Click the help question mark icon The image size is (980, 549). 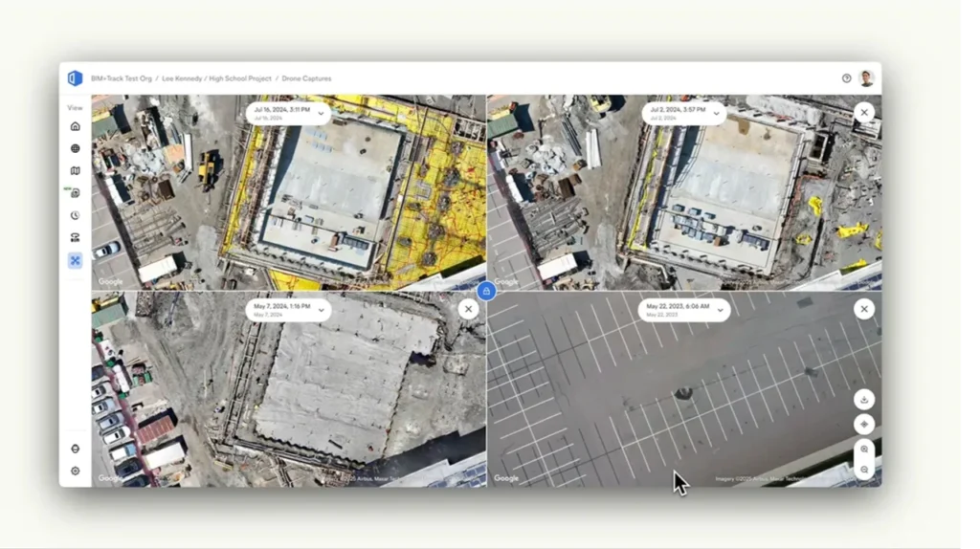847,78
